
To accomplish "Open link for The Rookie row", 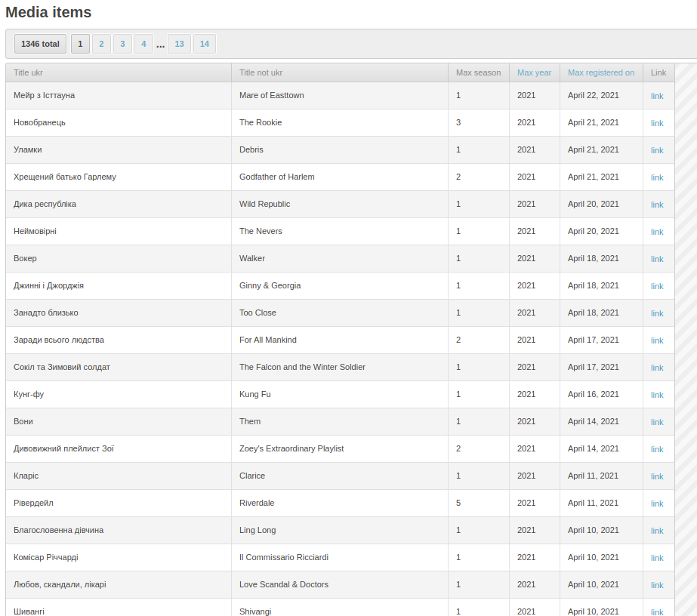I will click(x=657, y=123).
